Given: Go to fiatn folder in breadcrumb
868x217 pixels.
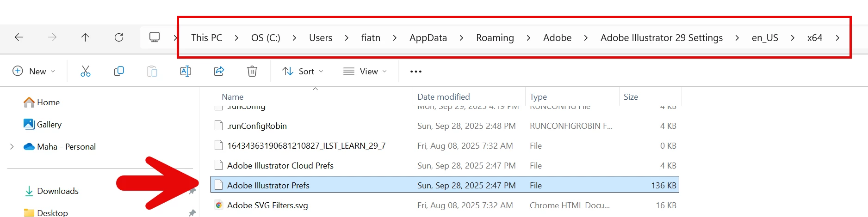Looking at the screenshot, I should pyautogui.click(x=371, y=38).
